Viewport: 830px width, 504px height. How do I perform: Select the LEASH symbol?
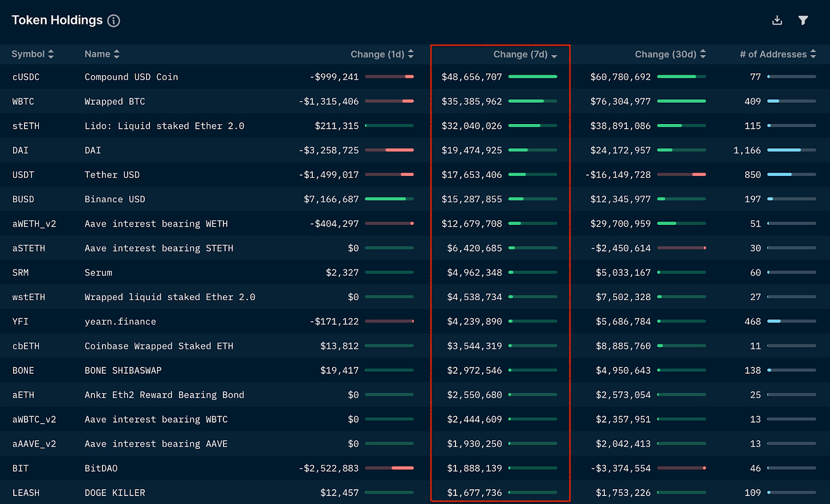[26, 493]
